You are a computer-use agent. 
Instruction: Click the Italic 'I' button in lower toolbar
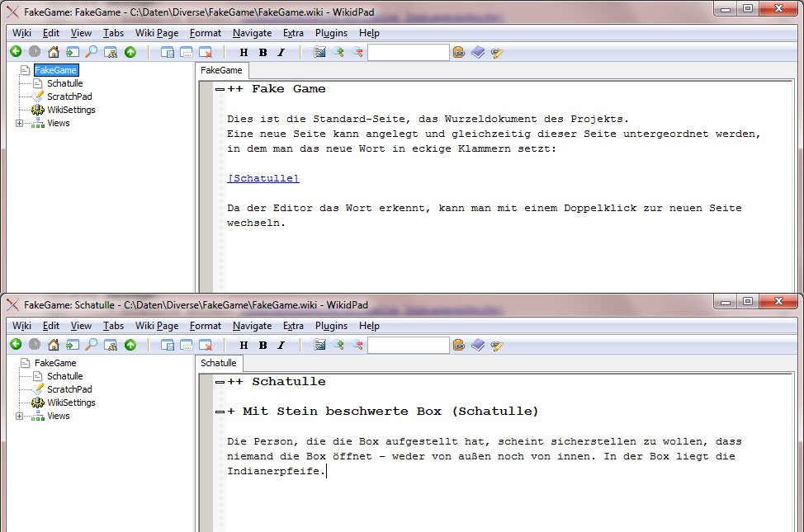pos(281,345)
